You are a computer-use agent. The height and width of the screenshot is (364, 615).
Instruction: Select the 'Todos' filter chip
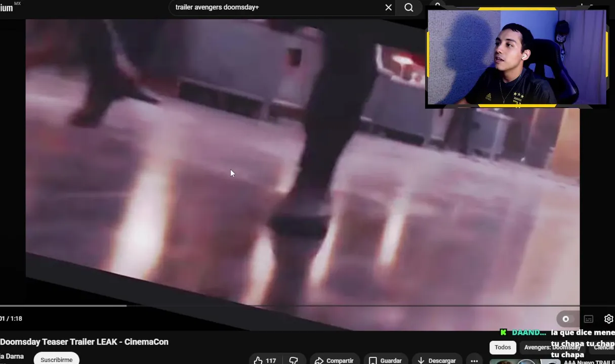(x=503, y=347)
